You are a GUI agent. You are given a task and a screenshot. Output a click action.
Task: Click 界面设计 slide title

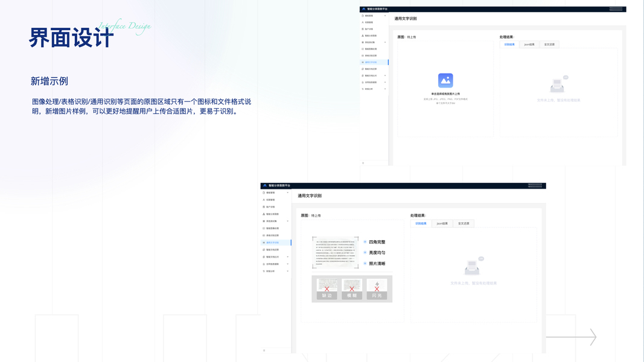point(71,38)
